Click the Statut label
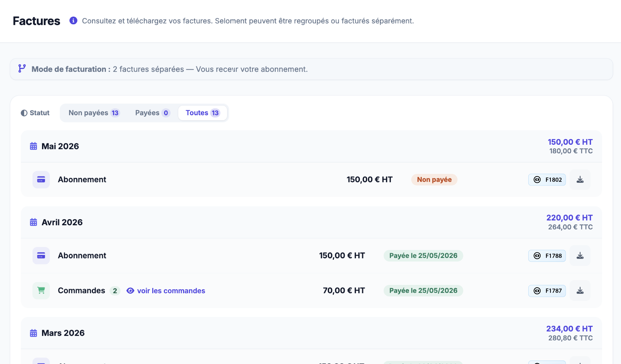The image size is (621, 364). tap(39, 113)
